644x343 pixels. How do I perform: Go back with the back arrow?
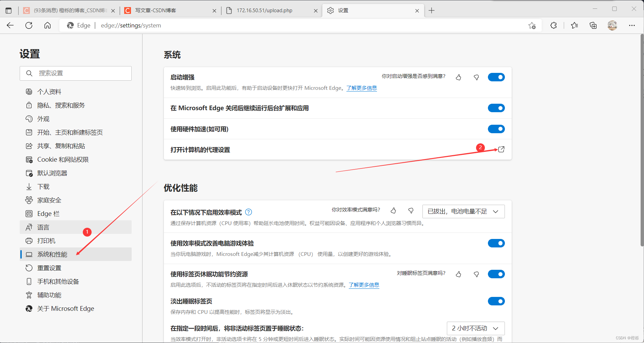(x=10, y=25)
